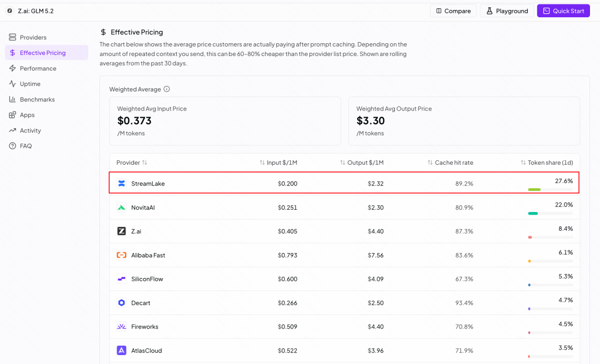Open Benchmarks sidebar item
600x364 pixels.
pyautogui.click(x=47, y=99)
